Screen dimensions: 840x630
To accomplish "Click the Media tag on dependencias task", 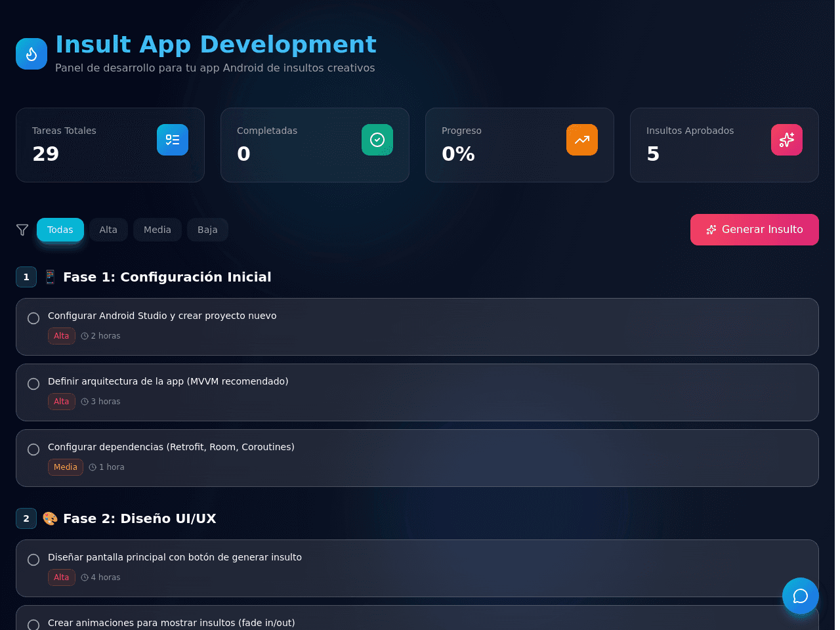I will [x=66, y=467].
